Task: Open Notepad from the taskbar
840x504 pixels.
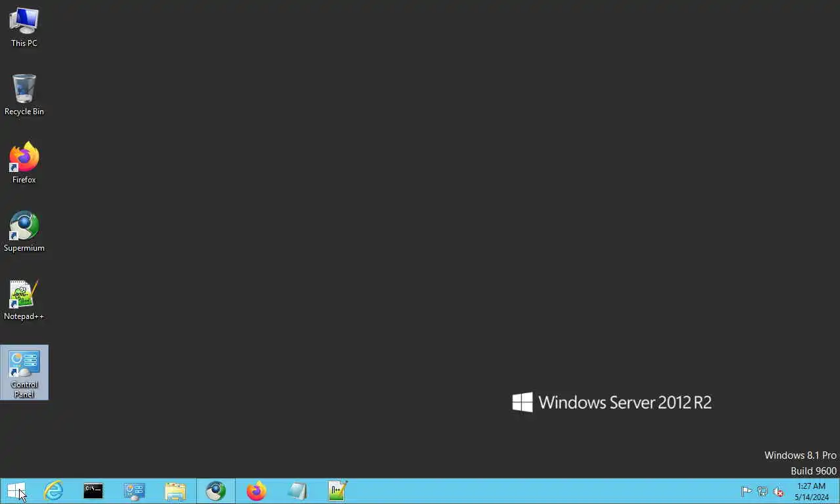Action: click(297, 491)
